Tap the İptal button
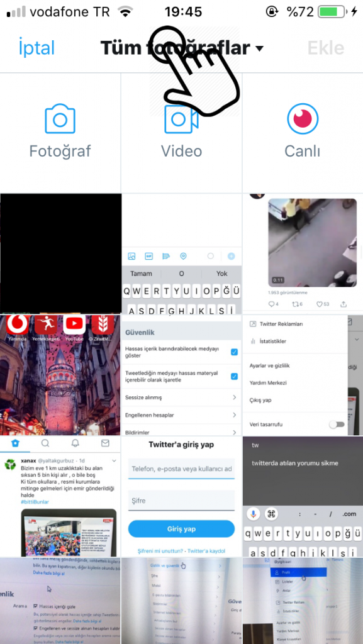The height and width of the screenshot is (644, 363). point(36,48)
